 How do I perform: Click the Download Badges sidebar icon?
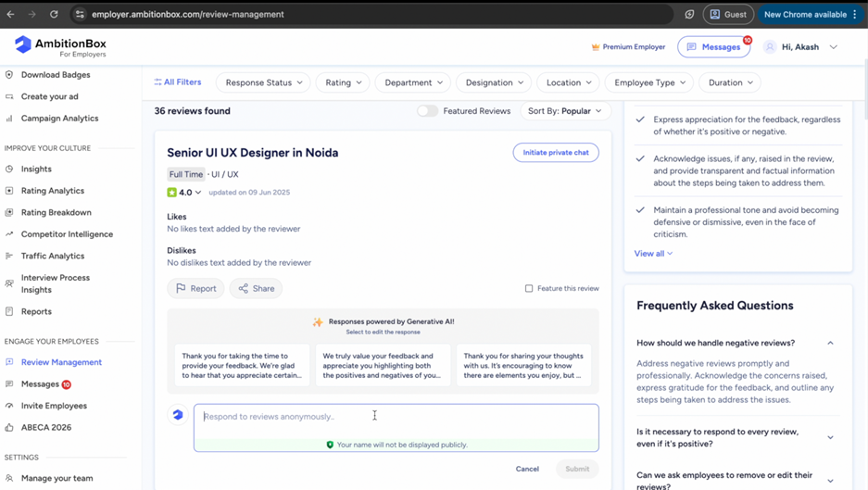pos(9,75)
